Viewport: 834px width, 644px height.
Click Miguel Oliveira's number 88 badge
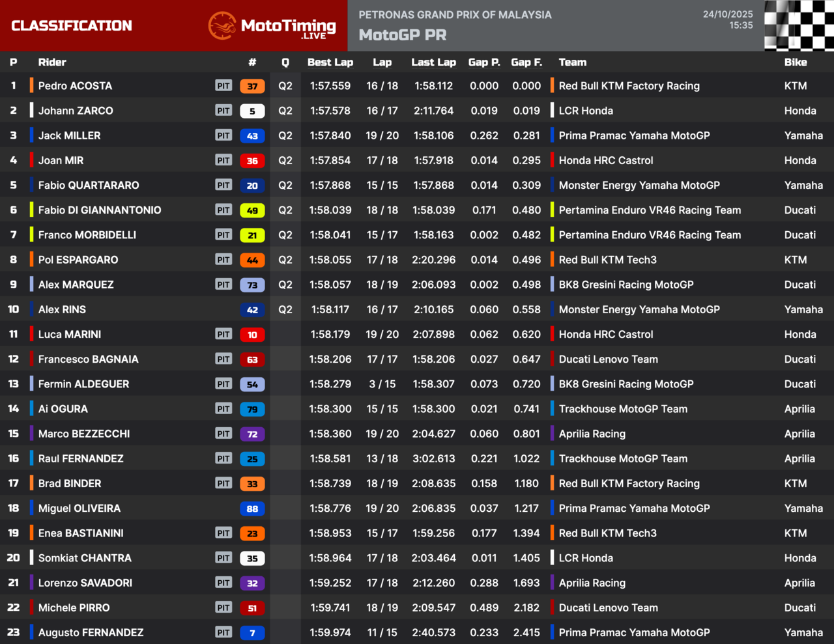(252, 509)
